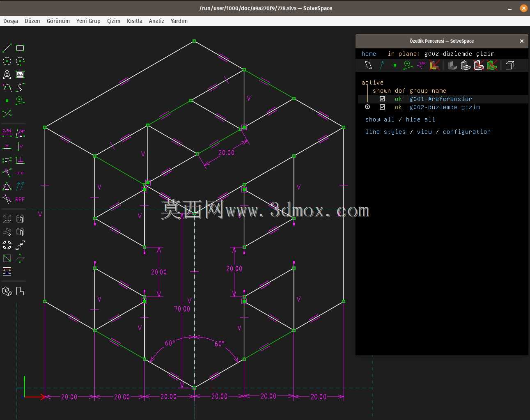Viewport: 530px width, 420px height.
Task: Apply the Same Orientation constraint tool
Action: (20, 186)
